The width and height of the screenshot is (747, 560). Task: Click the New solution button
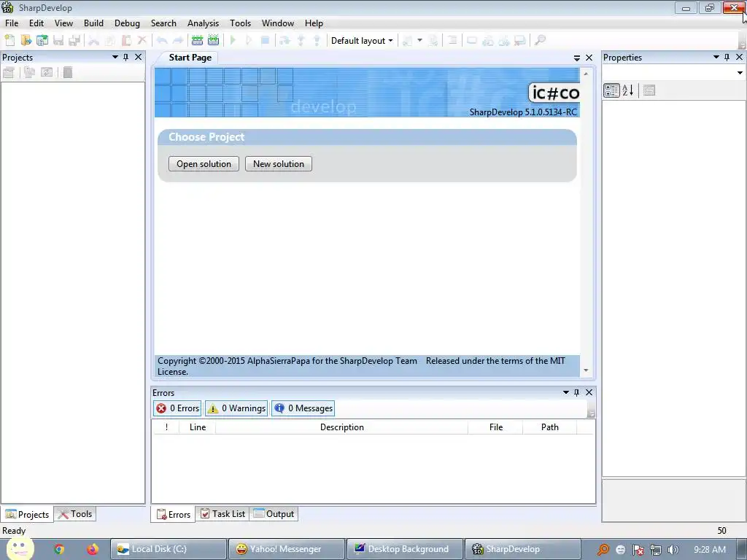(x=279, y=164)
